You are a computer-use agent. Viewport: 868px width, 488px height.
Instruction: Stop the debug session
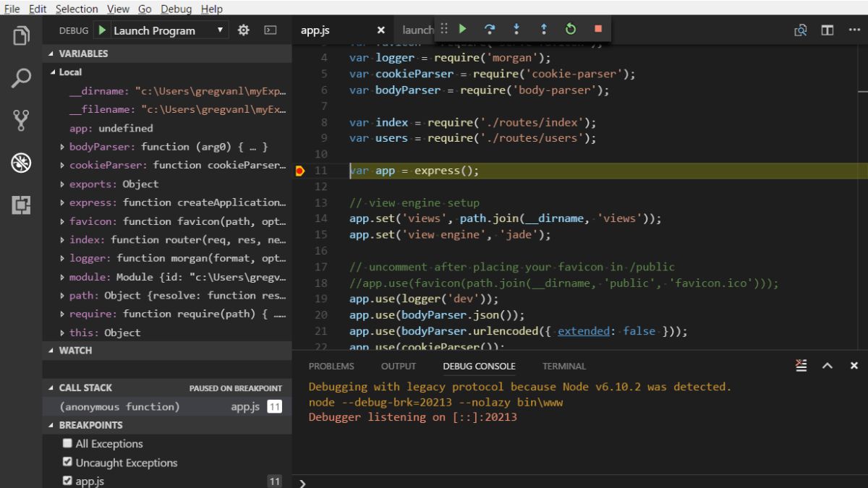597,29
